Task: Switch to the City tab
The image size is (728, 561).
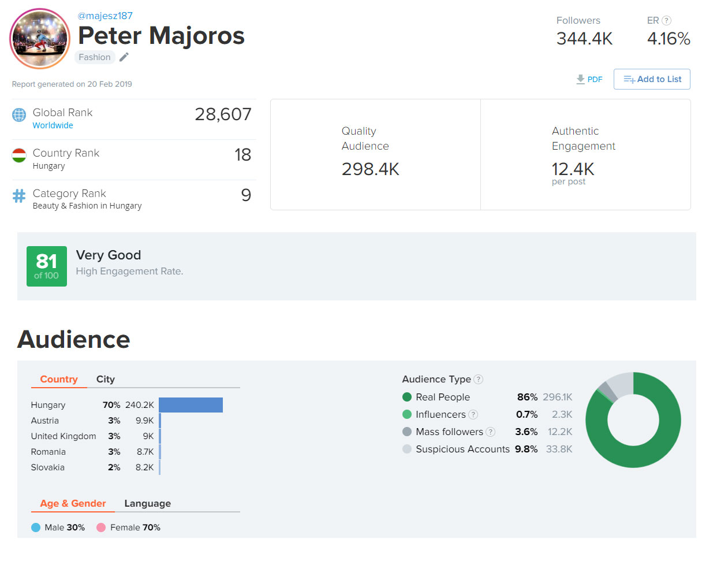Action: click(x=106, y=380)
